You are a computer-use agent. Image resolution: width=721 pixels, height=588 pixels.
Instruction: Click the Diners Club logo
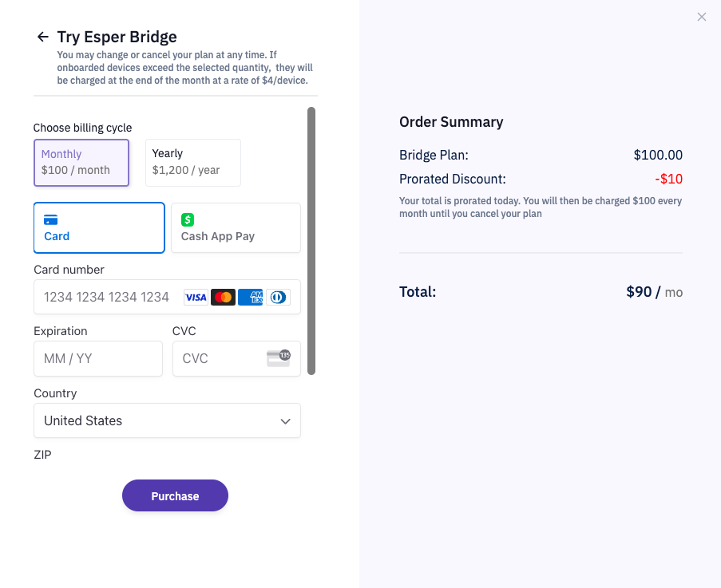(278, 298)
